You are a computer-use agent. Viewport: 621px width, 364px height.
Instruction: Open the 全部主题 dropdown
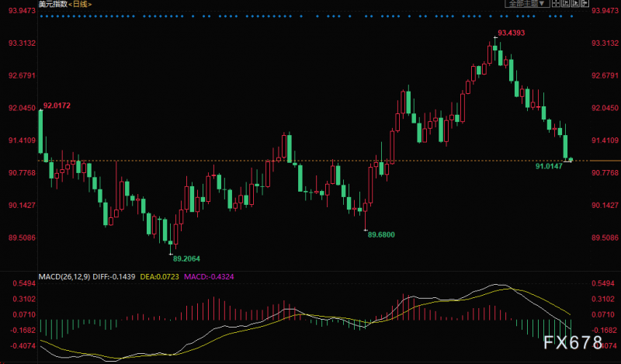click(x=527, y=4)
